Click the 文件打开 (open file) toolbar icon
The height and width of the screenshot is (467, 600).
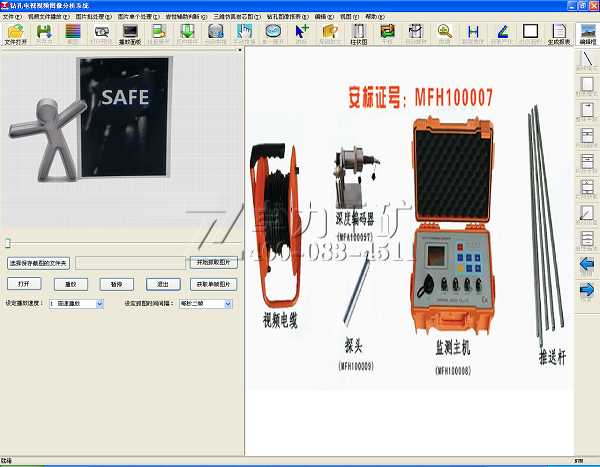coord(15,34)
